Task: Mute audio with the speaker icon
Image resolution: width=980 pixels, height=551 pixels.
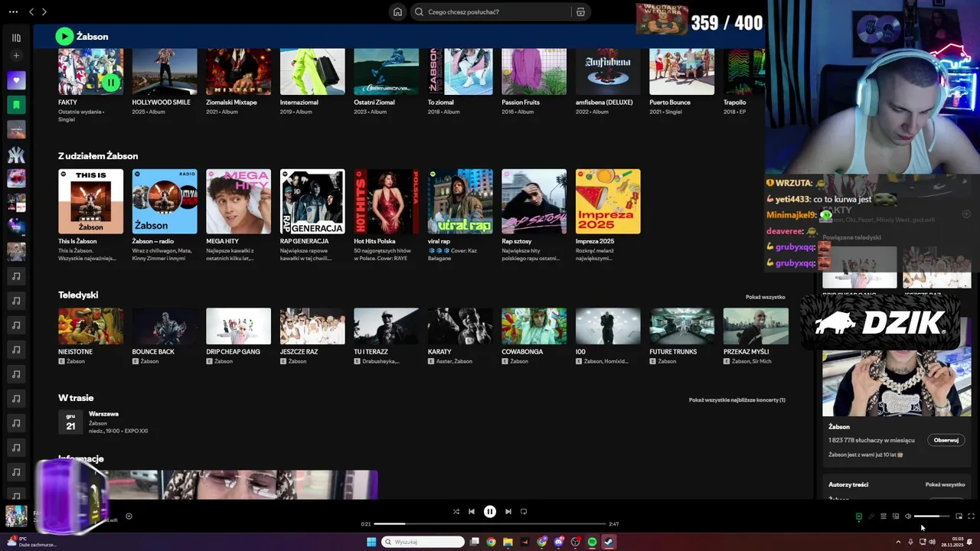Action: [x=908, y=516]
